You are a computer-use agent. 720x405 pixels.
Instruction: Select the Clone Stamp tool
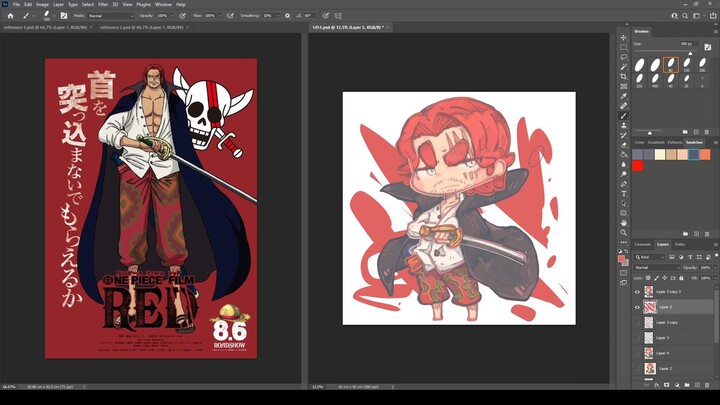[x=624, y=125]
